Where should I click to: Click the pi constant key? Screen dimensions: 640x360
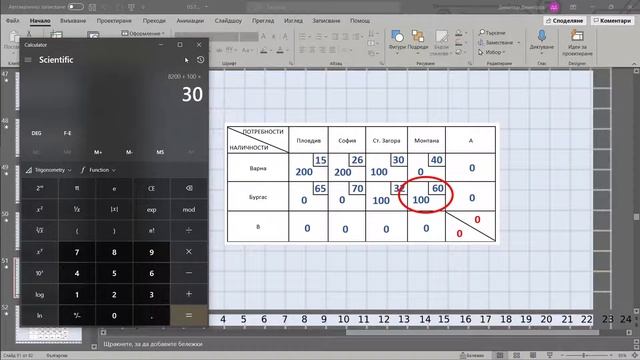tap(77, 188)
